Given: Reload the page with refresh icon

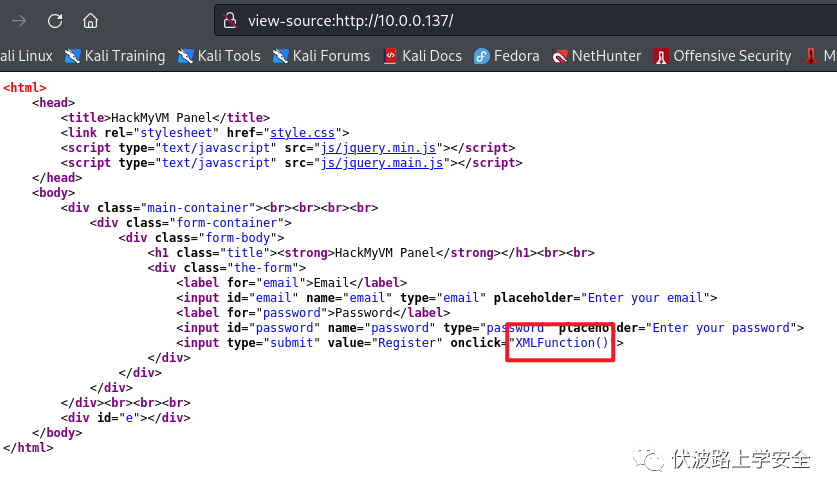Looking at the screenshot, I should 55,21.
